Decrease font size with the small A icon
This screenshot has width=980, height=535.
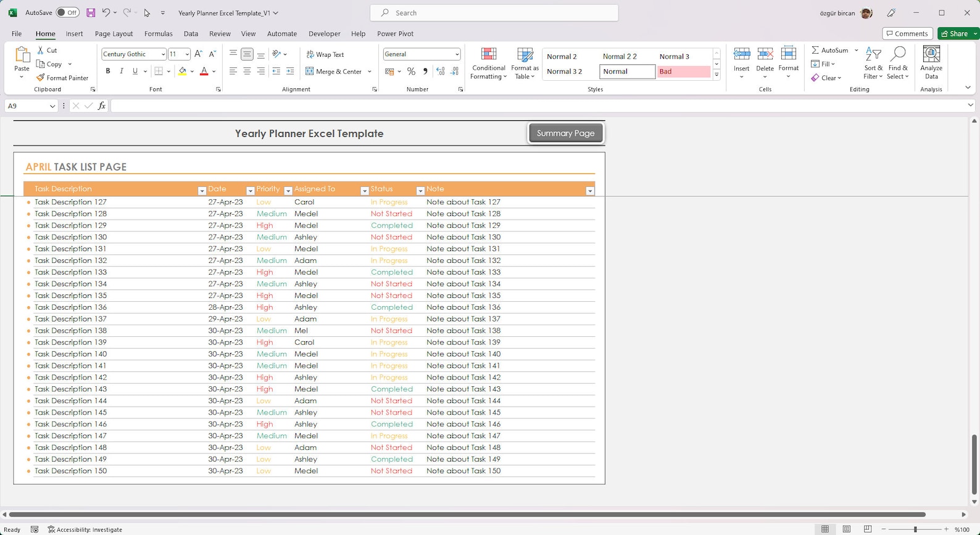coord(212,54)
